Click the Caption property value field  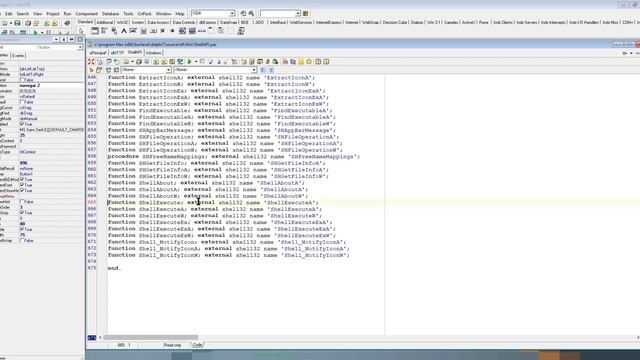point(51,85)
